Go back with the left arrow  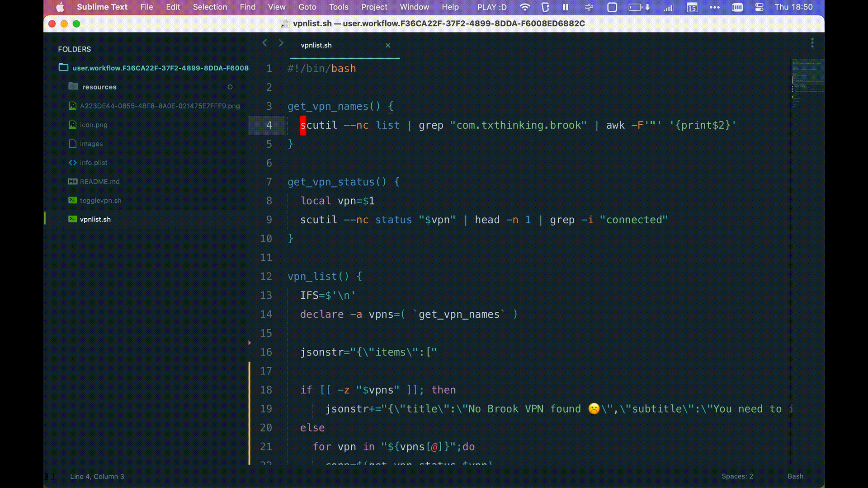[x=265, y=43]
